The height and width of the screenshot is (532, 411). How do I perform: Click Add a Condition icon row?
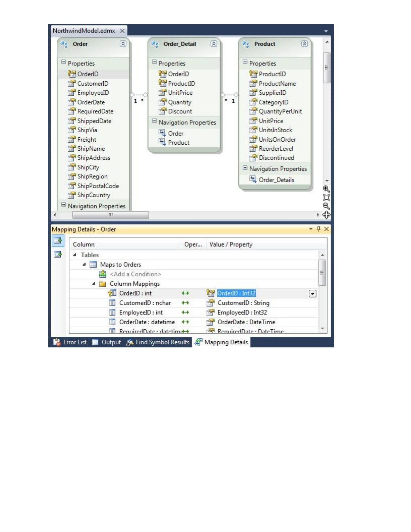coord(103,274)
